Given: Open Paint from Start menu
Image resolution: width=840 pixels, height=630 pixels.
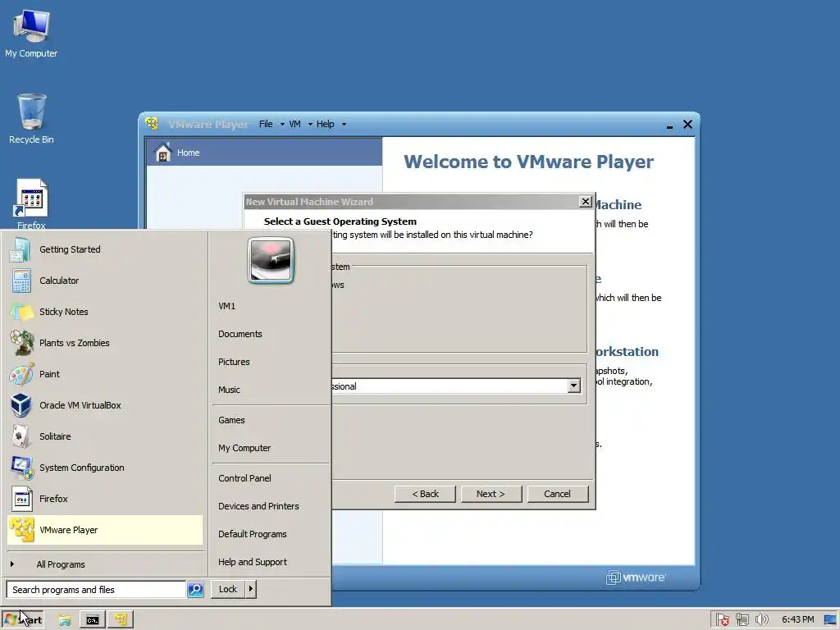Looking at the screenshot, I should (105, 374).
